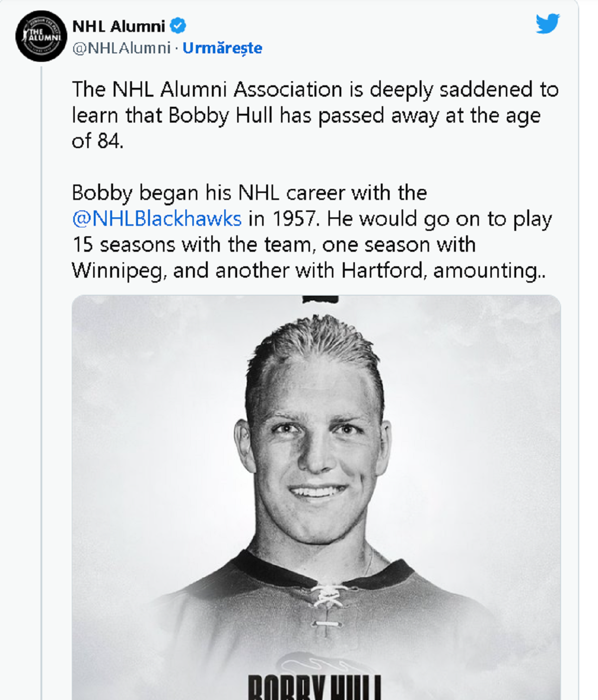The height and width of the screenshot is (700, 598).
Task: Click 'of 84.' in the tweet text
Action: coord(97,141)
